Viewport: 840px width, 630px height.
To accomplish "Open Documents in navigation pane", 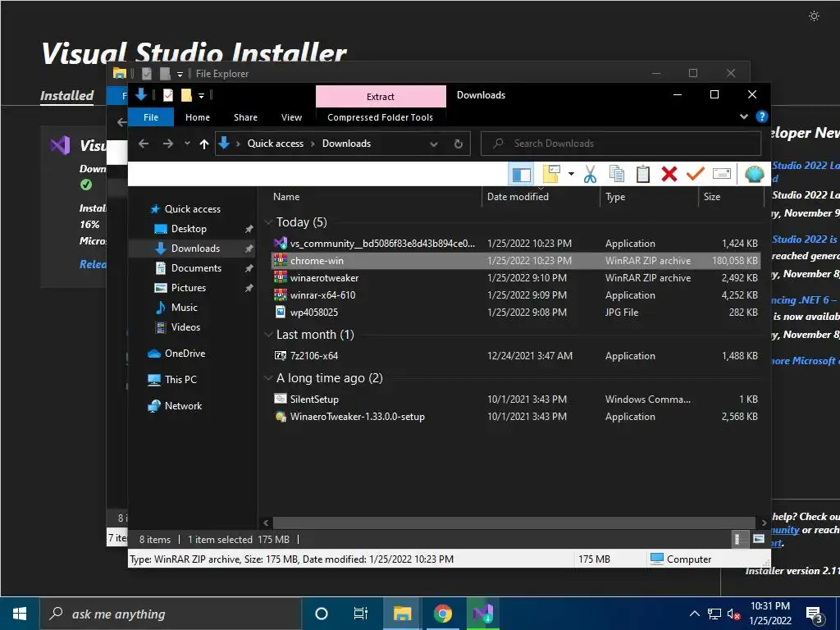I will [196, 268].
